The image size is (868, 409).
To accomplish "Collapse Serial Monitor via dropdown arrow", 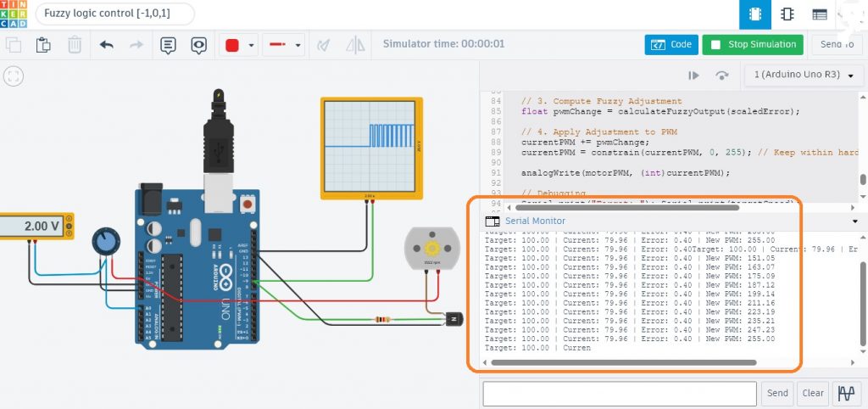I will tap(855, 221).
